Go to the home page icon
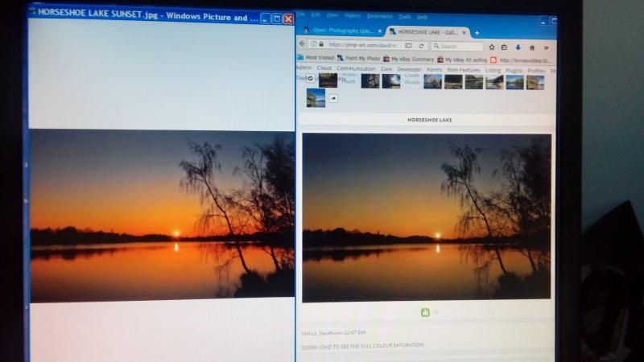This screenshot has width=644, height=362. pos(532,47)
